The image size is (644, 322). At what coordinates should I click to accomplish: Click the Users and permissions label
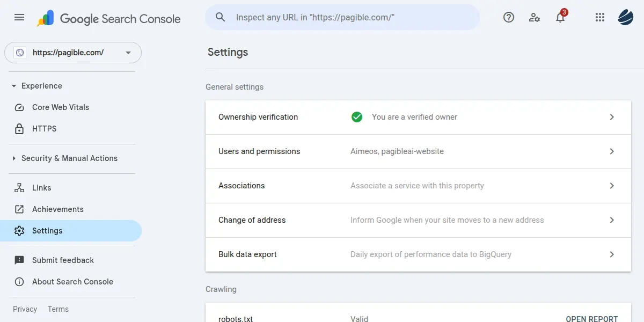click(x=259, y=151)
